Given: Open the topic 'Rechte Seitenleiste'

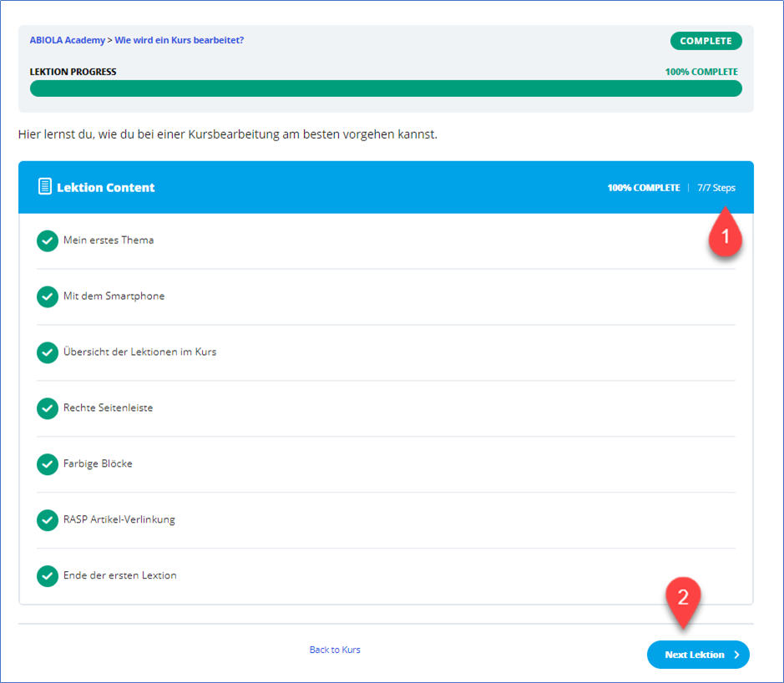Looking at the screenshot, I should coord(108,408).
